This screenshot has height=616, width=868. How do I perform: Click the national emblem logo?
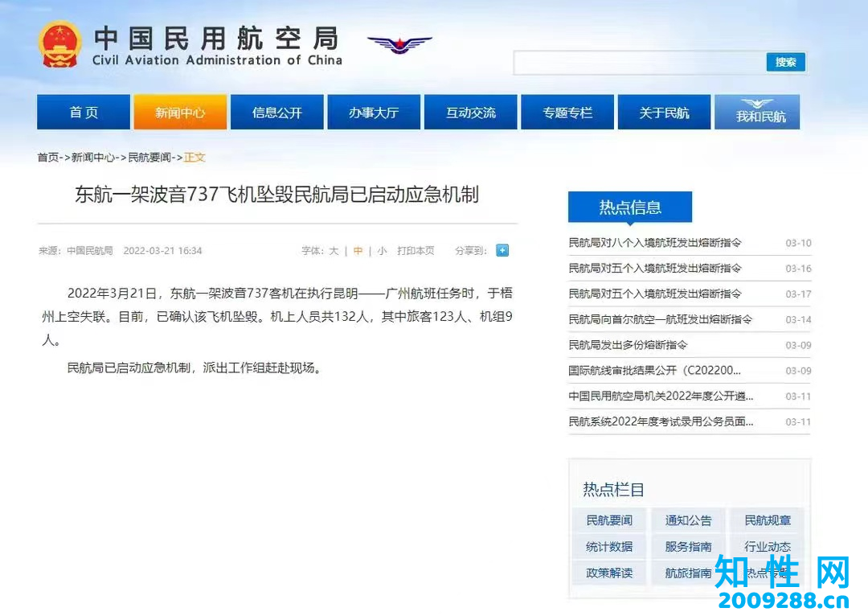tap(59, 44)
